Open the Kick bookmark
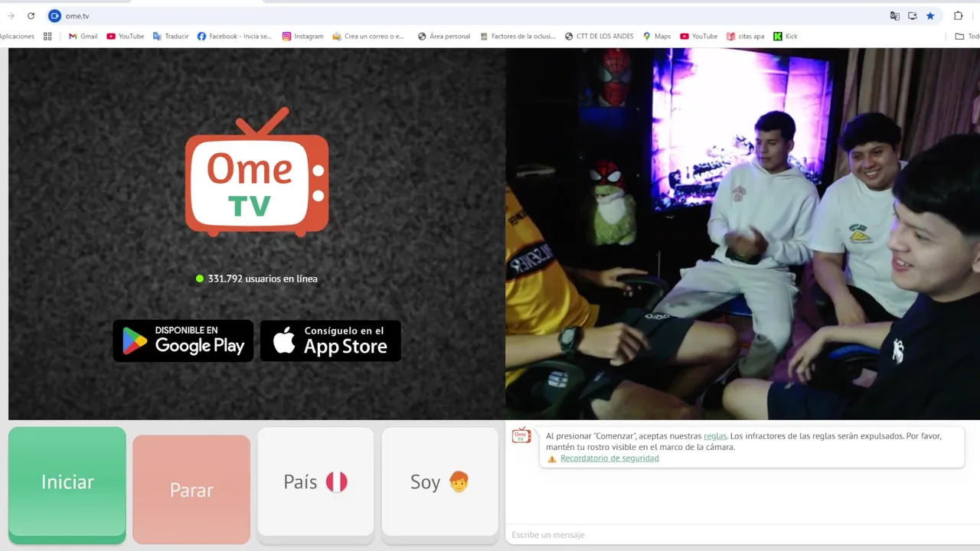The width and height of the screenshot is (980, 551). (x=786, y=36)
